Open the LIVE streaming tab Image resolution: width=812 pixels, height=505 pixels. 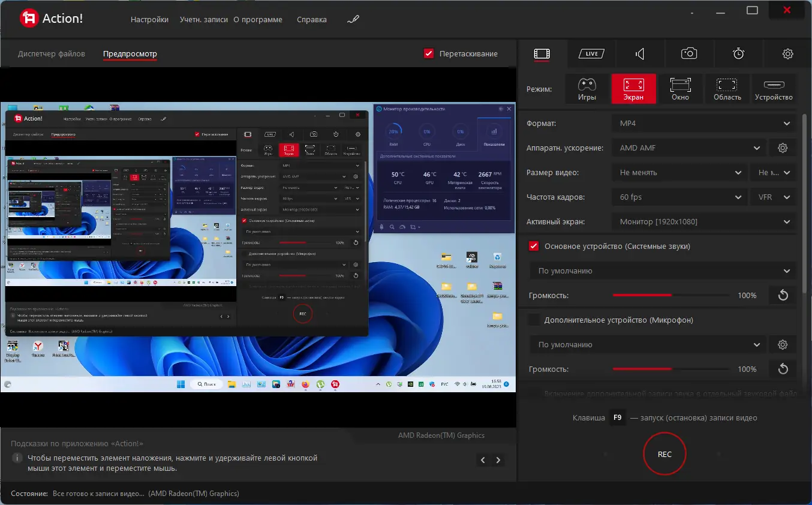click(591, 53)
